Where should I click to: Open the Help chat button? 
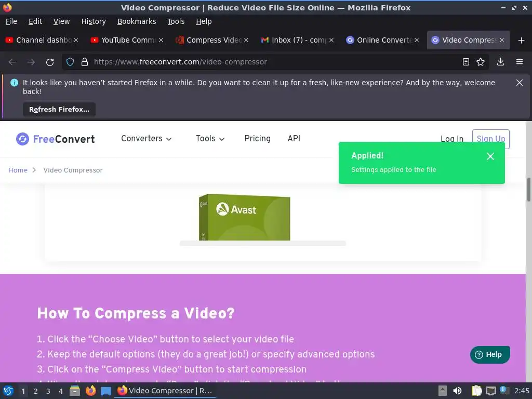coord(490,354)
